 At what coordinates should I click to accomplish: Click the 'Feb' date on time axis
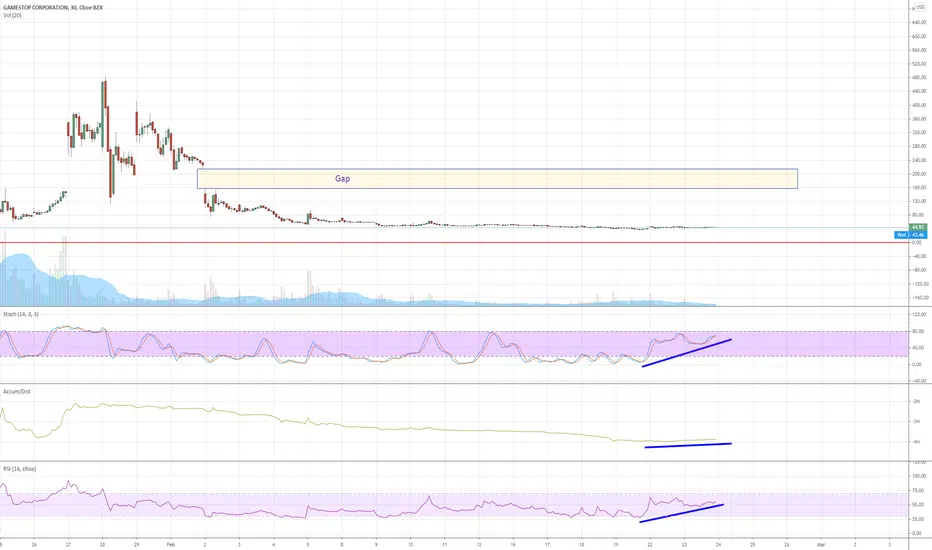pyautogui.click(x=171, y=544)
